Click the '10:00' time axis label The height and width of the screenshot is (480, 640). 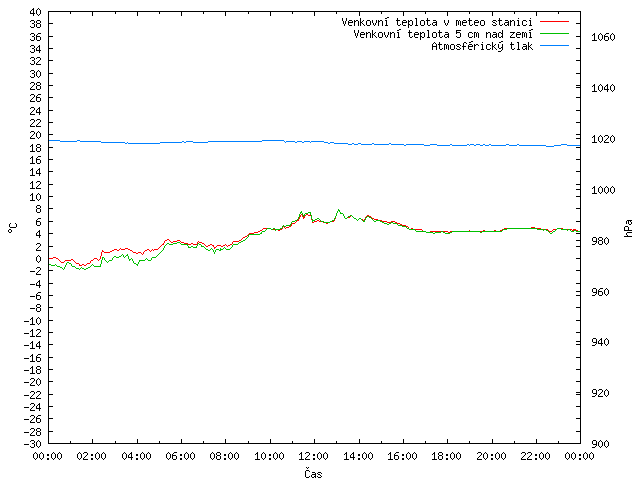[x=269, y=456]
